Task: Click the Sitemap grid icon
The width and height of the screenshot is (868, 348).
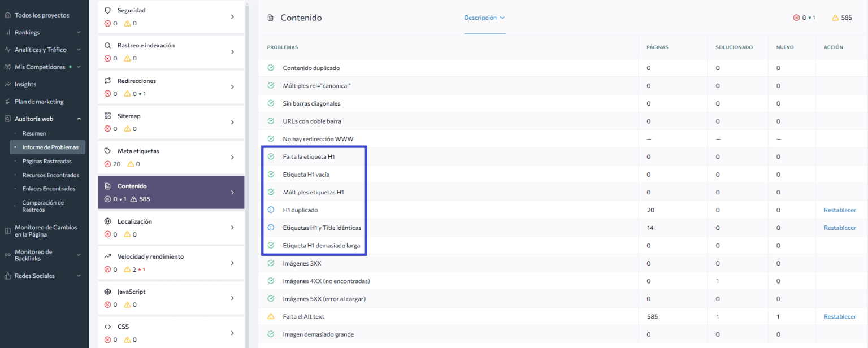Action: (108, 115)
